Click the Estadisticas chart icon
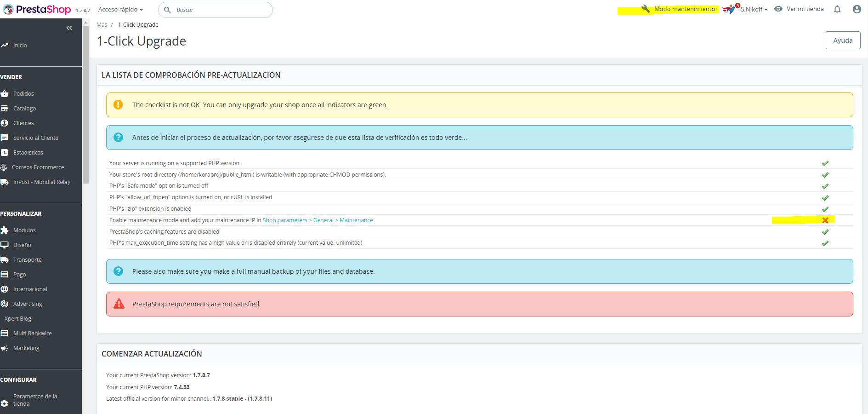The height and width of the screenshot is (414, 868). tap(5, 152)
